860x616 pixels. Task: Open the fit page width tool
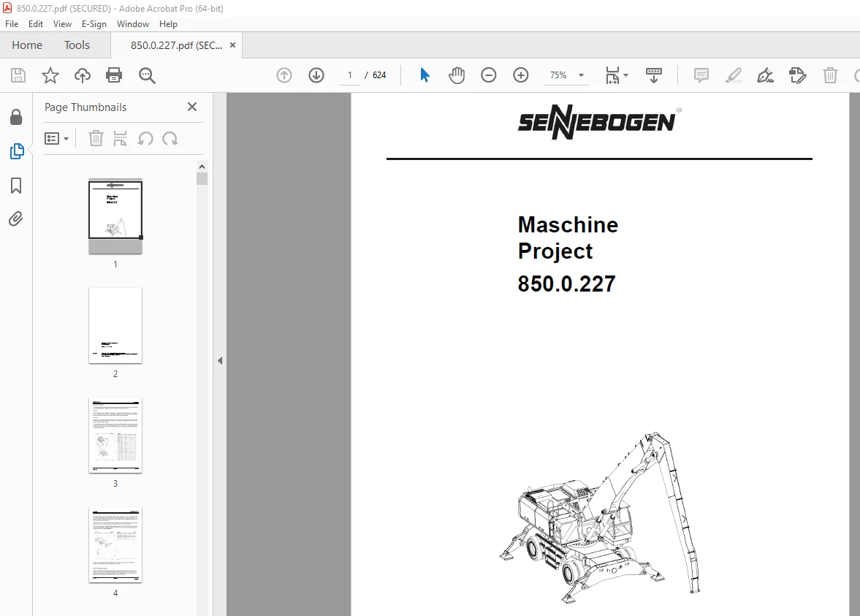(x=612, y=75)
